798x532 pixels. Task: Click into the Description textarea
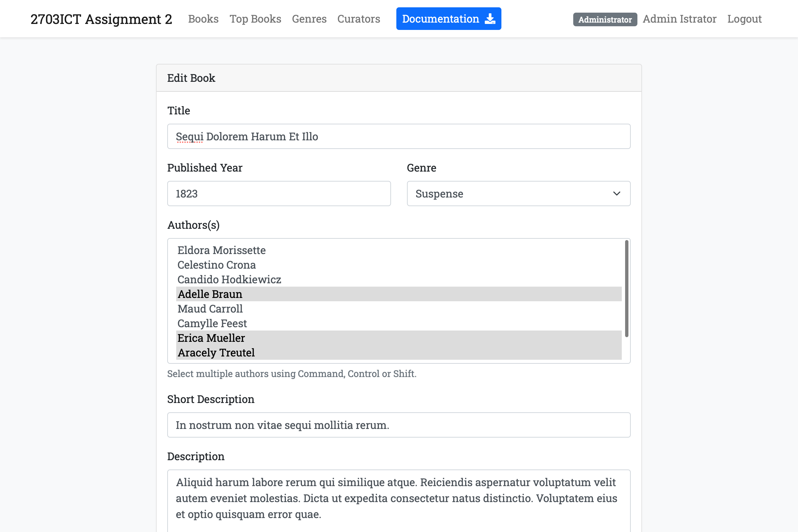click(399, 501)
